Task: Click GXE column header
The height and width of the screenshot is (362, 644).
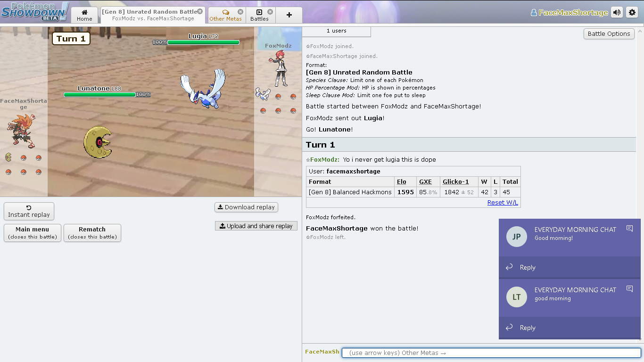Action: click(x=425, y=181)
